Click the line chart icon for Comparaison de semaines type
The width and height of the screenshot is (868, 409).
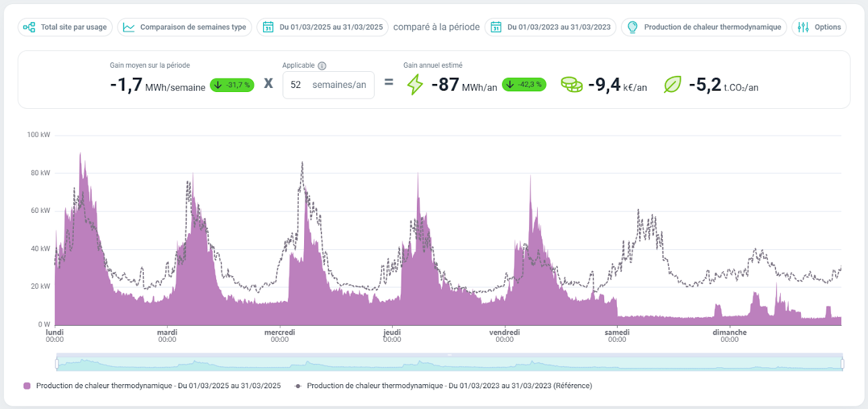pyautogui.click(x=128, y=28)
